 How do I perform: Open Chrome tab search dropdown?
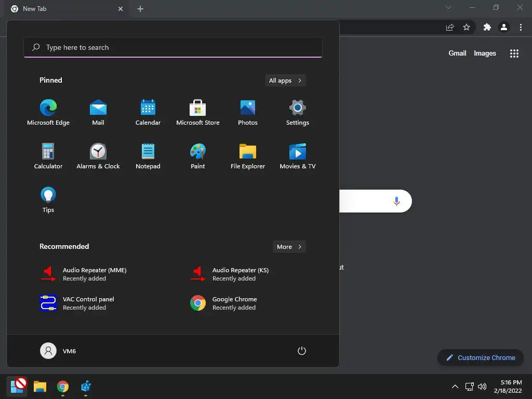[x=448, y=7]
